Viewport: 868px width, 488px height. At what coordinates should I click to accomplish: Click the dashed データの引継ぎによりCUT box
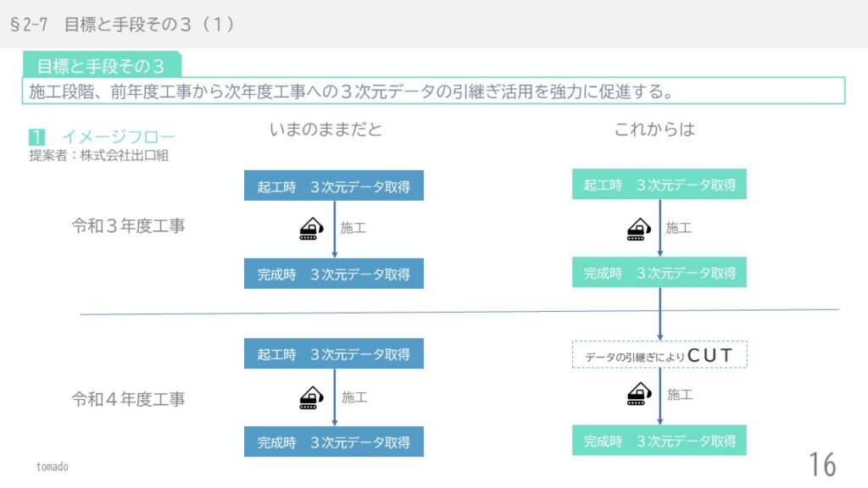pyautogui.click(x=659, y=355)
